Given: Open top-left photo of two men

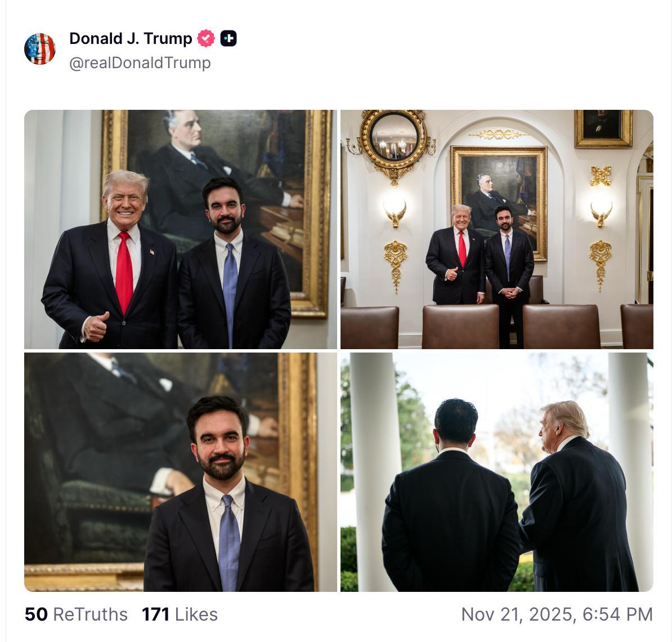Looking at the screenshot, I should click(x=181, y=229).
